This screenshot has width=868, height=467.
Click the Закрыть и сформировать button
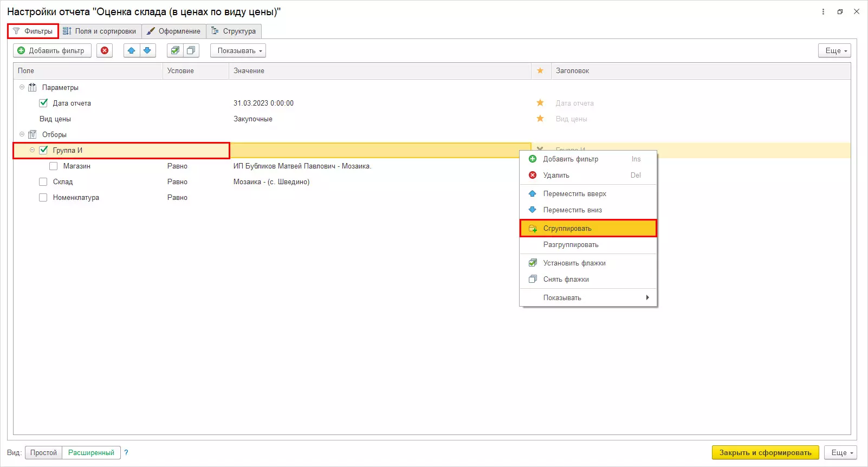click(765, 452)
